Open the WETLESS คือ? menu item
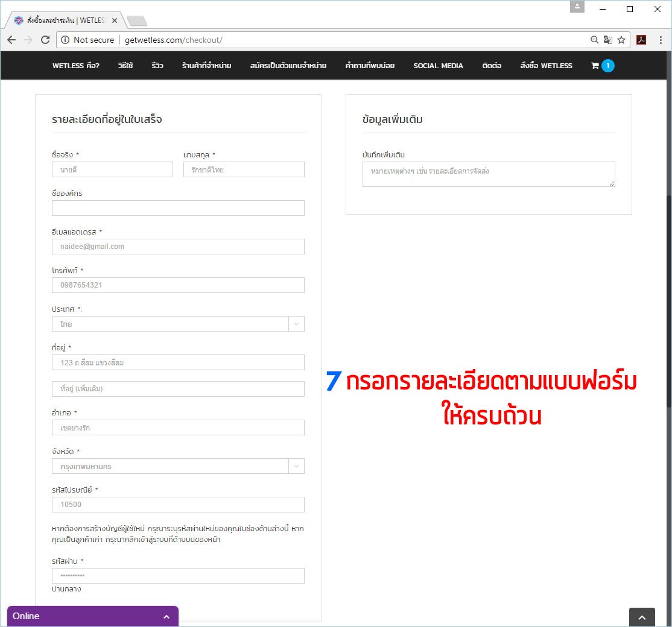Viewport: 672px width, 627px height. point(76,66)
